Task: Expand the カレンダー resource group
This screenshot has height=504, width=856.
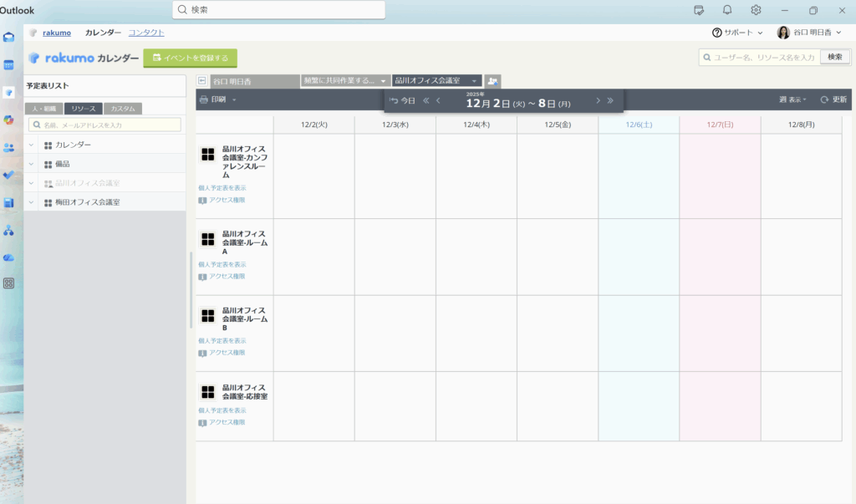Action: point(32,145)
